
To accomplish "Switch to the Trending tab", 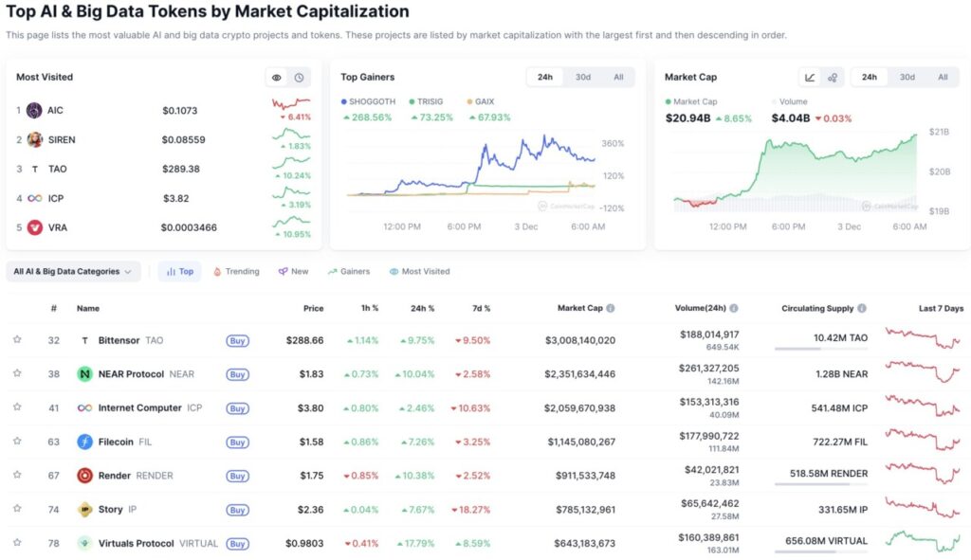I will (236, 272).
